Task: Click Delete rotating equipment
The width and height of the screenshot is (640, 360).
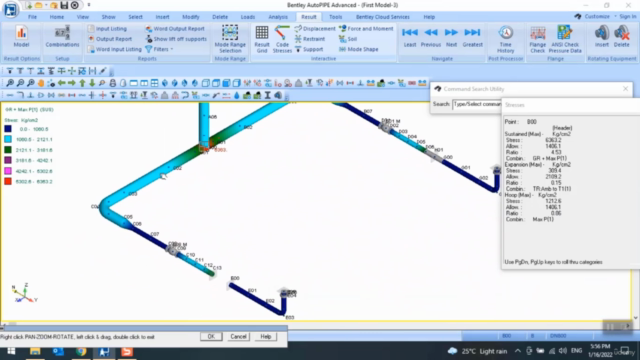Action: (x=621, y=36)
